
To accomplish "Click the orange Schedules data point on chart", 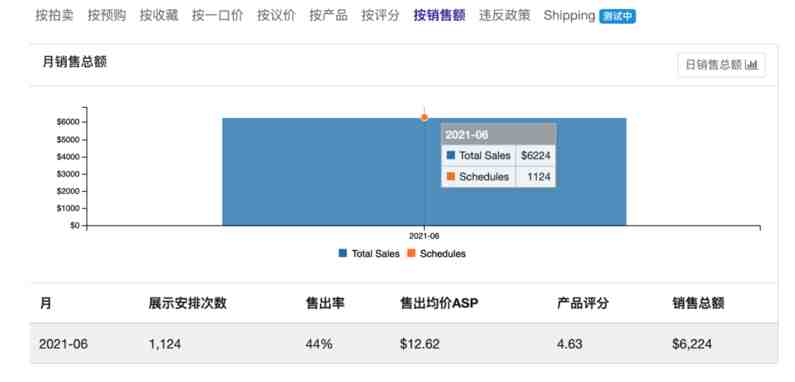I will point(424,118).
